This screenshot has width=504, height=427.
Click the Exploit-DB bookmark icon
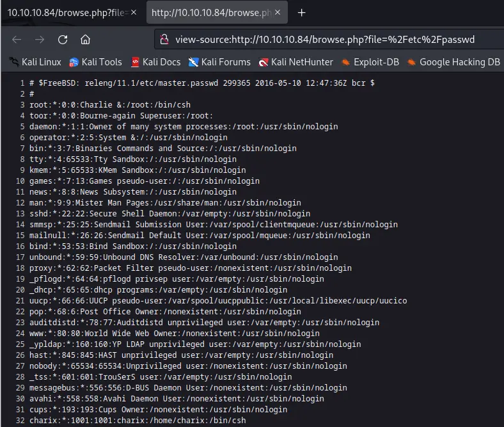[x=346, y=62]
